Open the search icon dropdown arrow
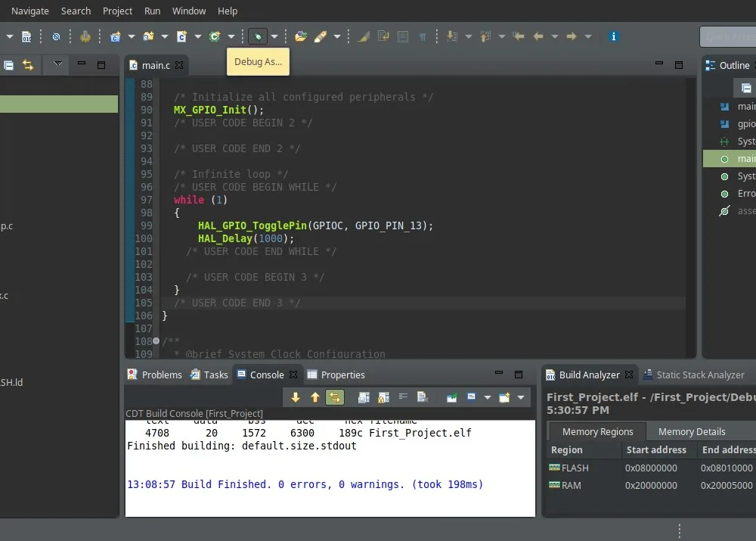 pyautogui.click(x=337, y=36)
